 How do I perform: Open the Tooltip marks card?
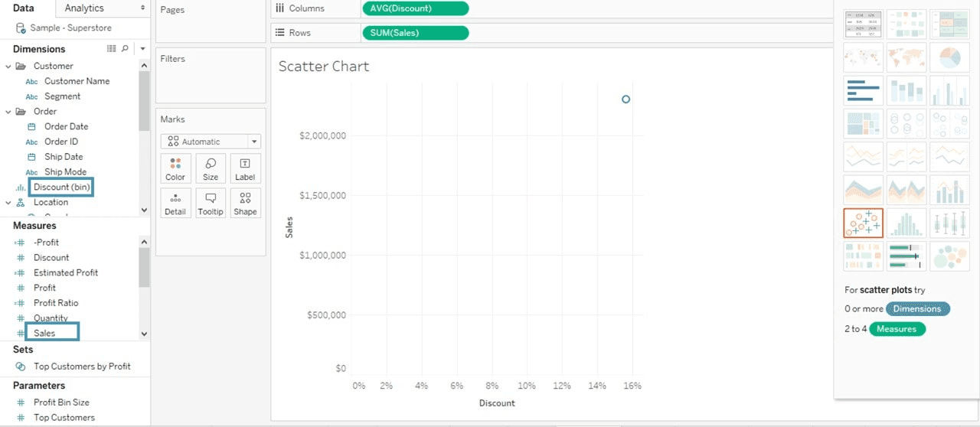tap(211, 203)
